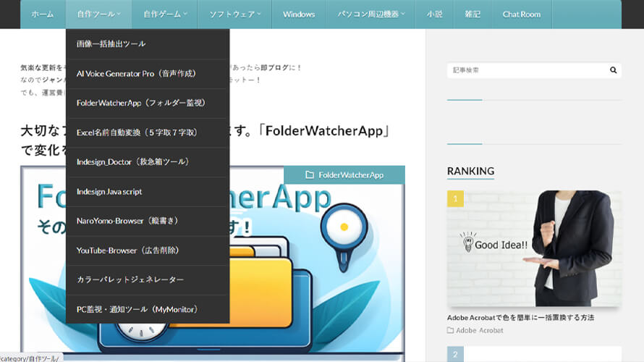This screenshot has width=644, height=362.
Task: Open カラーパレットジェネレーター menu item
Action: tap(130, 279)
